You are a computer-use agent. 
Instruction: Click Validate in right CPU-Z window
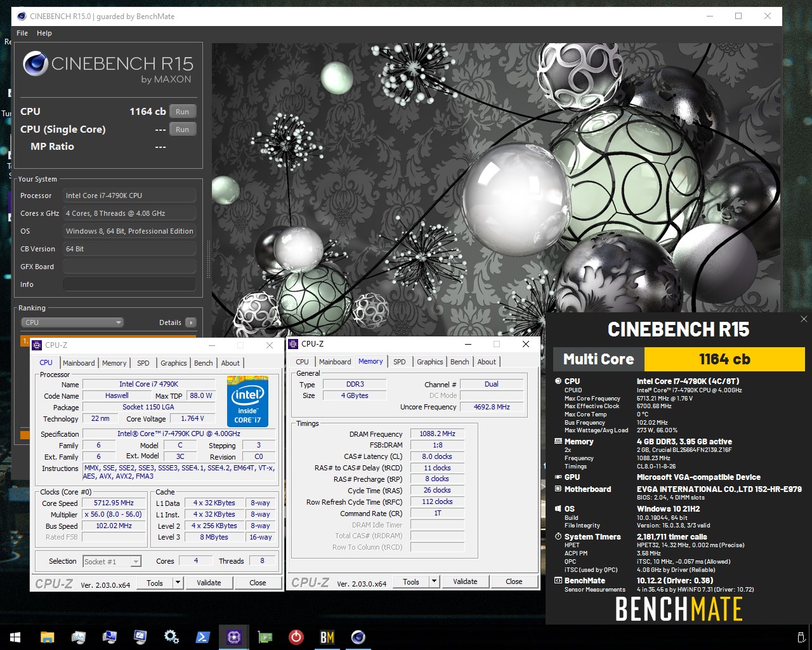coord(466,581)
